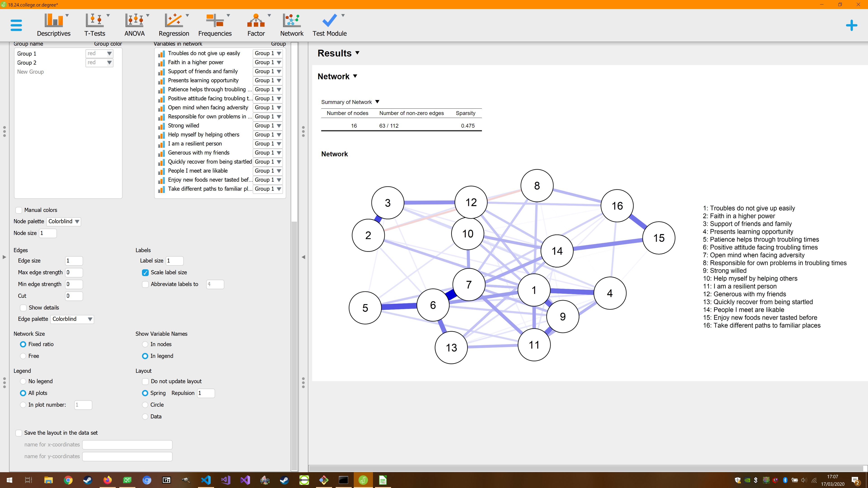Collapse the Summary of Network section
Image resolution: width=868 pixels, height=488 pixels.
(x=377, y=102)
